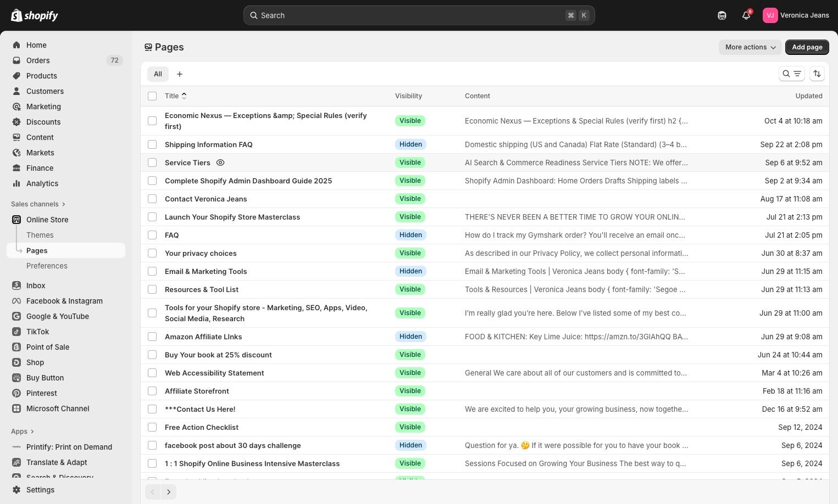Click the Orders count badge 72
Image resolution: width=838 pixels, height=504 pixels.
click(114, 60)
